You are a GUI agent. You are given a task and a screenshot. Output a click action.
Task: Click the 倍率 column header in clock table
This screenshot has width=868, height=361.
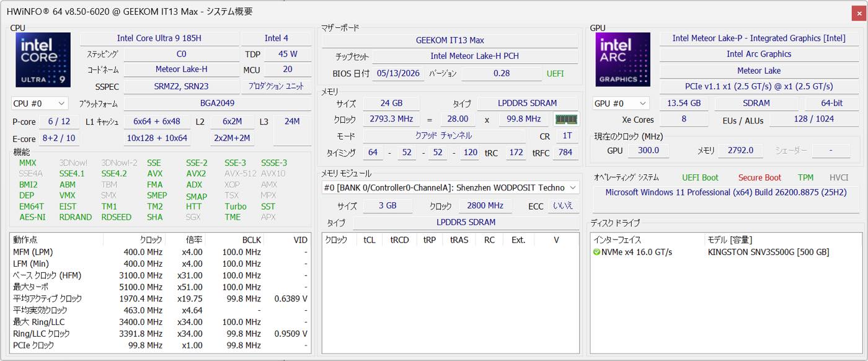(193, 239)
